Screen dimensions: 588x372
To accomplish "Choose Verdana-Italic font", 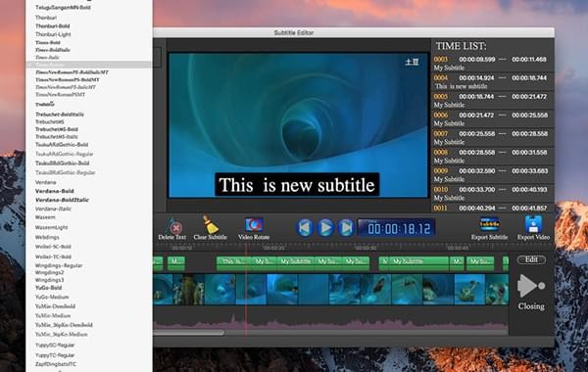I will pos(53,209).
